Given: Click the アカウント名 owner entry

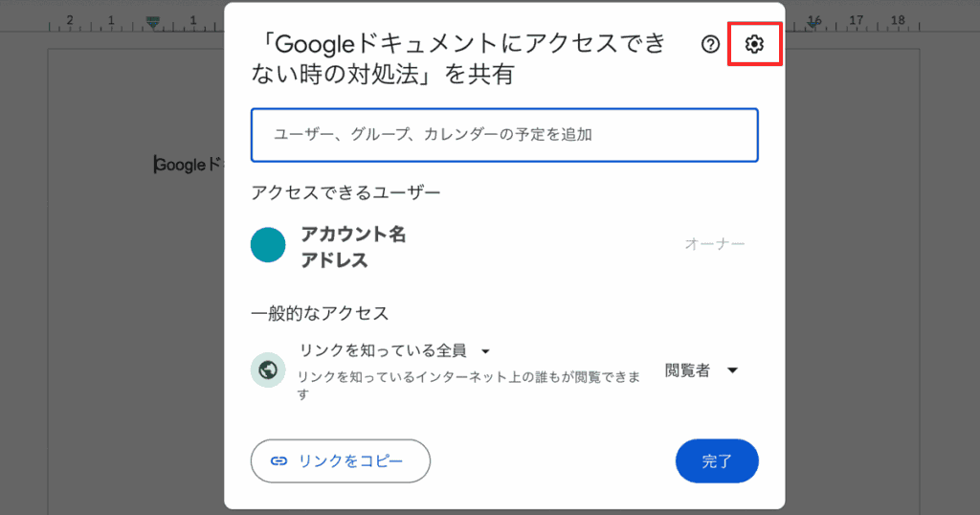Looking at the screenshot, I should tap(353, 235).
